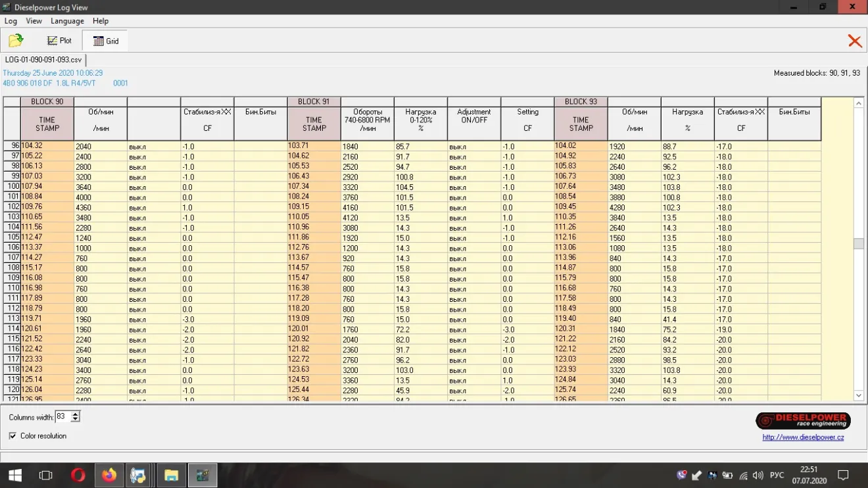Click the BLOCK 93 header cell
Image resolution: width=868 pixels, height=488 pixels.
coord(581,102)
